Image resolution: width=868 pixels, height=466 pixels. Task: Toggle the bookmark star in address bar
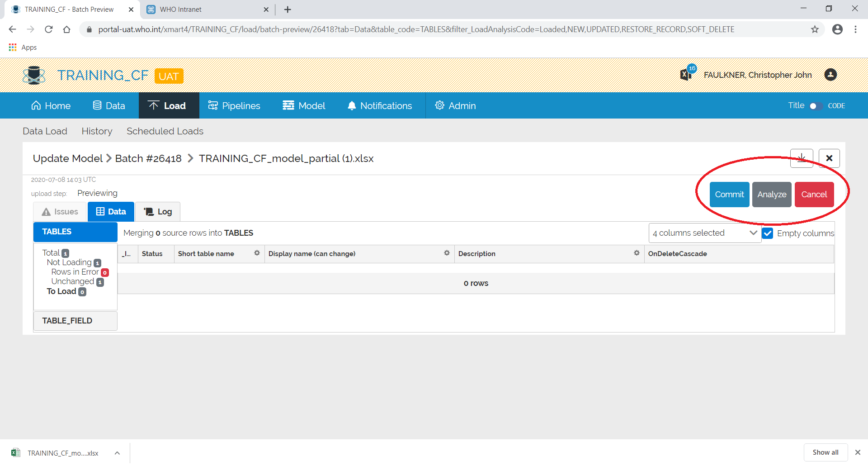815,29
